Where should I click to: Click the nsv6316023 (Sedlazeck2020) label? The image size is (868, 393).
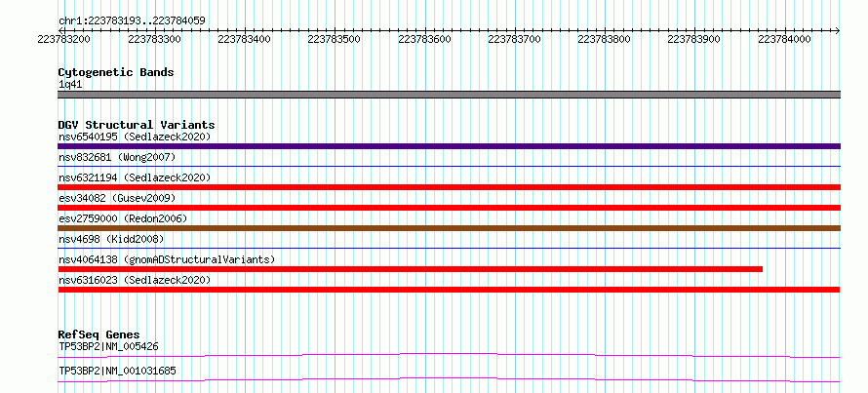click(x=135, y=280)
